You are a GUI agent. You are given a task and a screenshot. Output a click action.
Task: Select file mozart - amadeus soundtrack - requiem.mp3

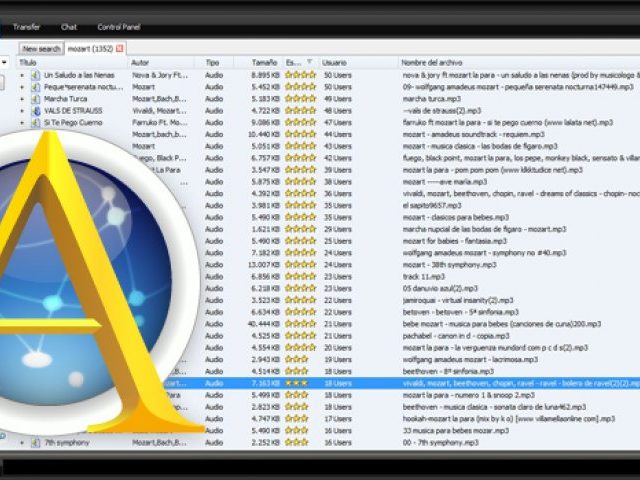point(473,134)
